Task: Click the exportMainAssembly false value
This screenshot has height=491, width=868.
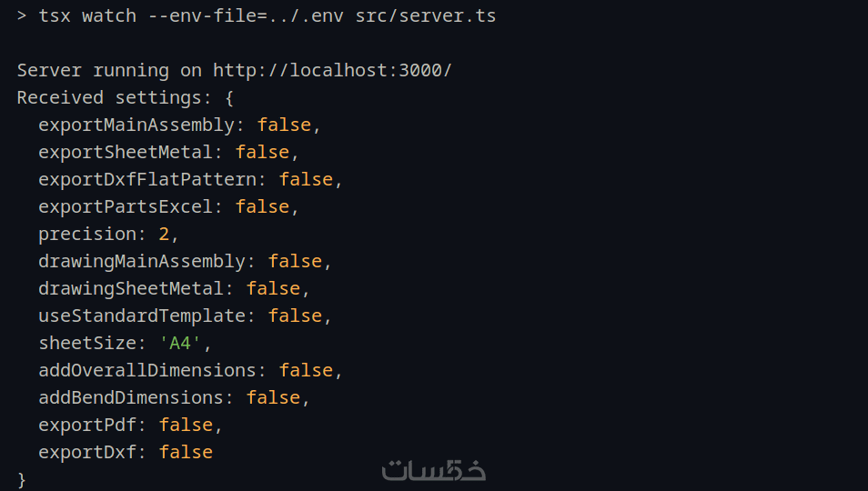Action: pyautogui.click(x=284, y=125)
